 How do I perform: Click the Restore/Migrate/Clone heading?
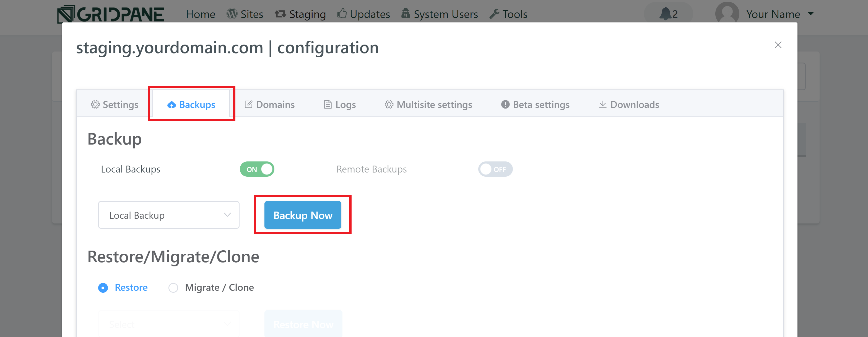pos(173,257)
